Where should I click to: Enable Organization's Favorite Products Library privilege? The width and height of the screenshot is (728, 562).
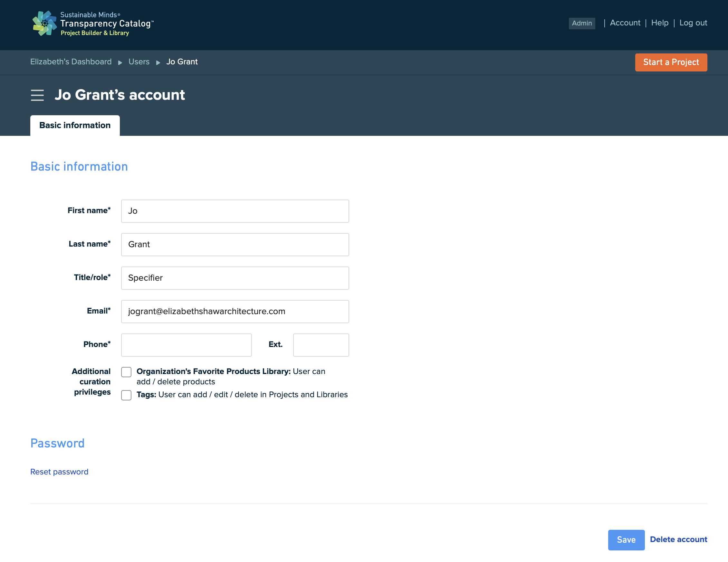(126, 372)
